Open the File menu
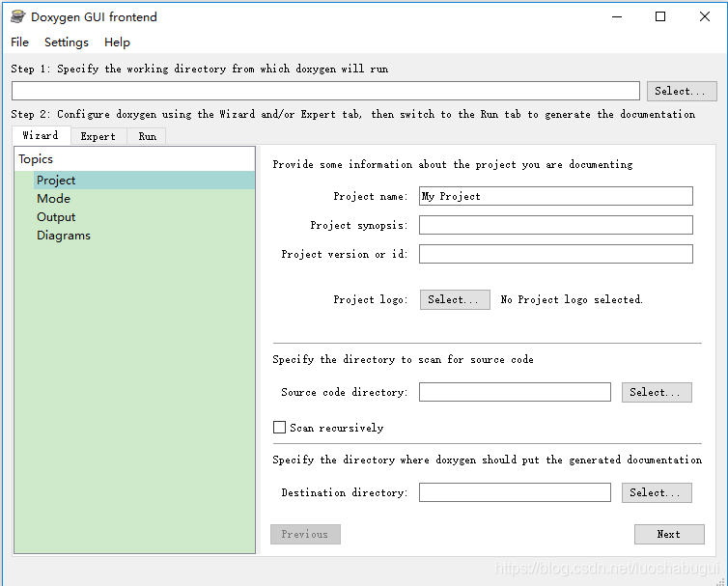 point(19,42)
